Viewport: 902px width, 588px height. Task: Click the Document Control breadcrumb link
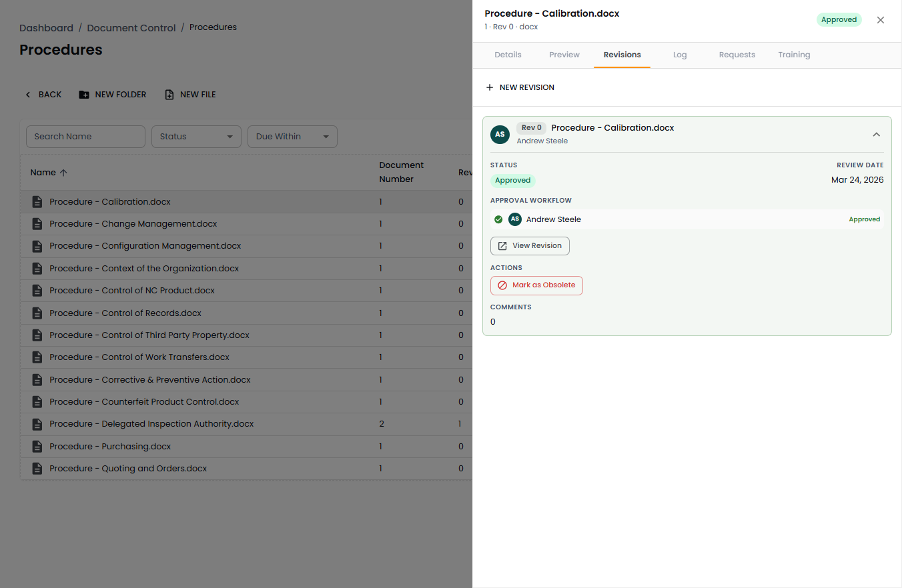pyautogui.click(x=131, y=28)
